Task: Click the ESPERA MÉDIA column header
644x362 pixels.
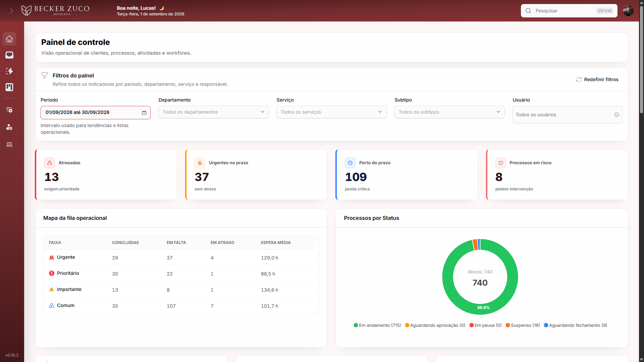Action: 276,243
